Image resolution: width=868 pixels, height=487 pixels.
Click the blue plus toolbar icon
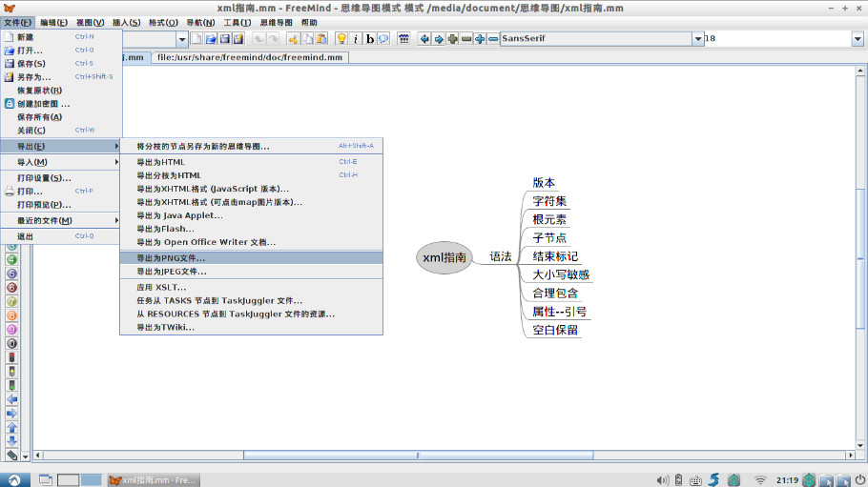coord(480,38)
